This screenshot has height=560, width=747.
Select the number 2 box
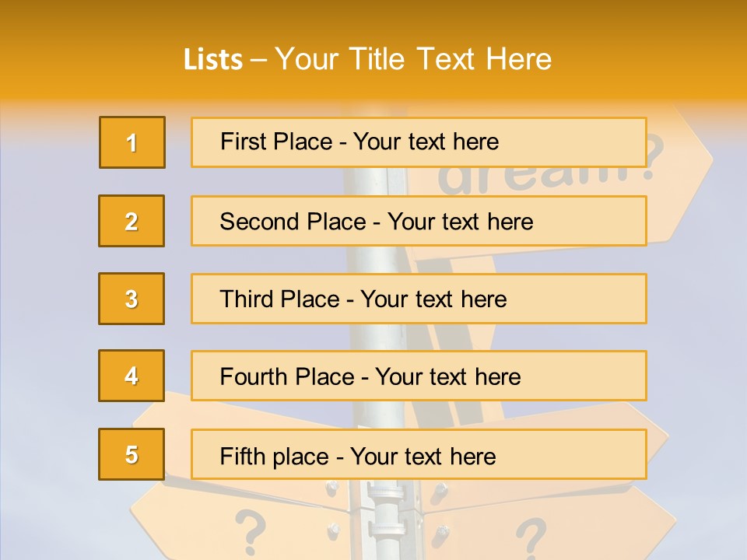(132, 221)
